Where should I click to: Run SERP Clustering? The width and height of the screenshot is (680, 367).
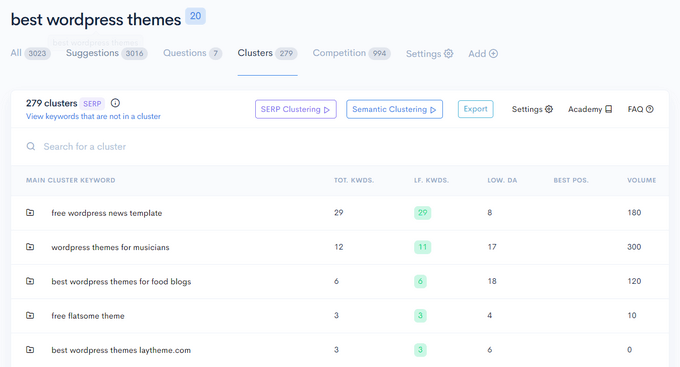[296, 109]
